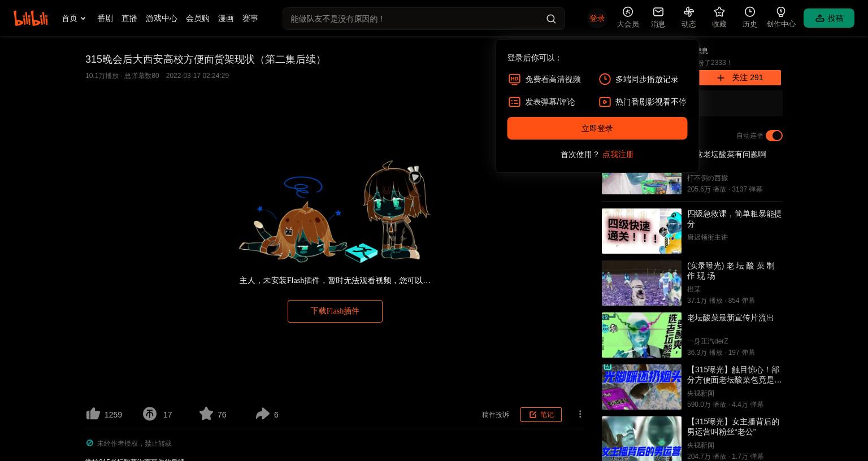Click the 点我注册 link
The image size is (868, 461).
[x=618, y=154]
